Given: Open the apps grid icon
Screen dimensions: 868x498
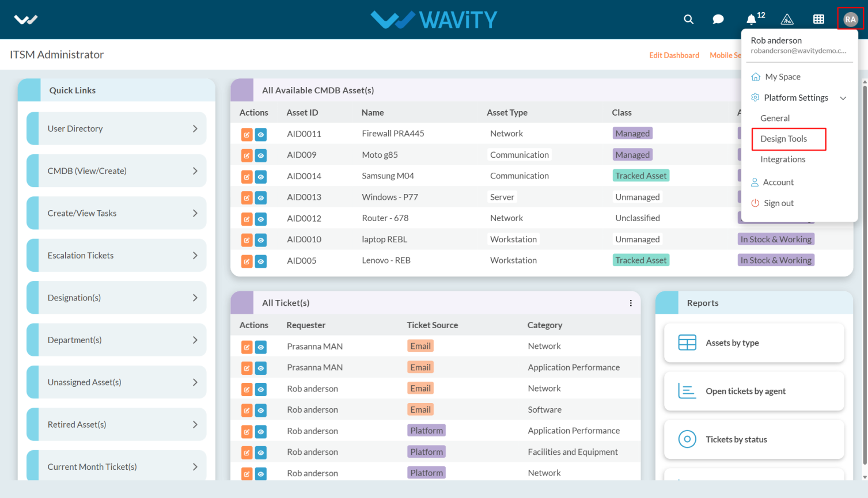Looking at the screenshot, I should [x=818, y=19].
